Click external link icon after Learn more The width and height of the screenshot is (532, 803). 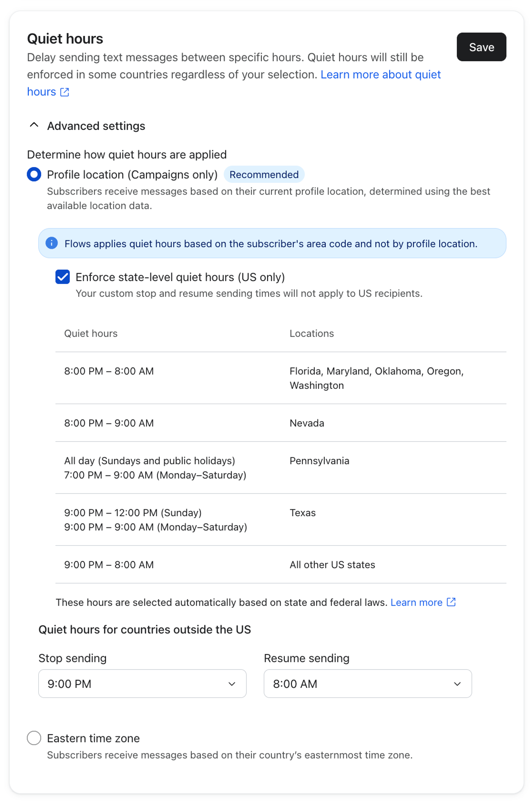[451, 602]
